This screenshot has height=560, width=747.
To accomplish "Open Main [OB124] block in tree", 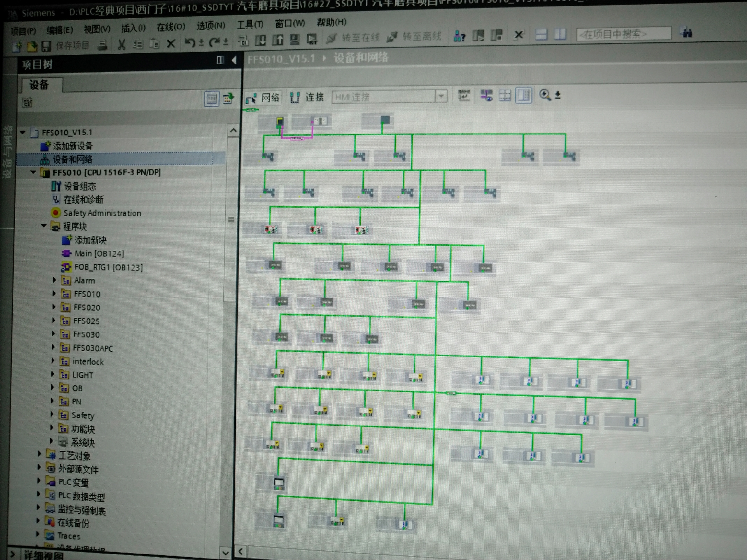I will click(x=99, y=254).
